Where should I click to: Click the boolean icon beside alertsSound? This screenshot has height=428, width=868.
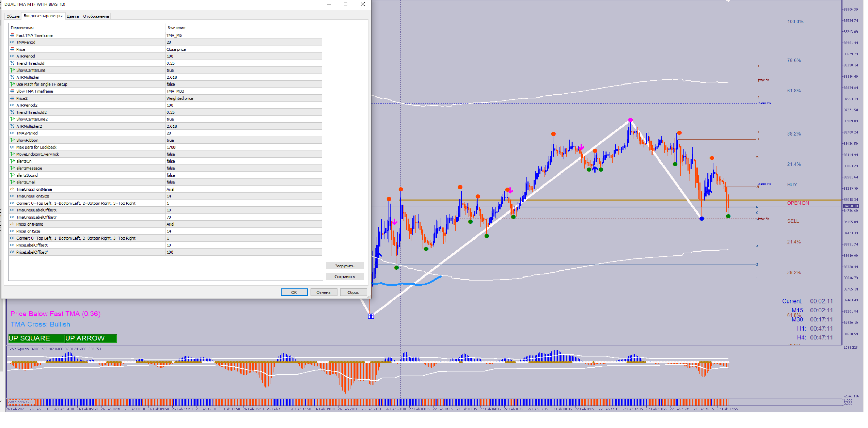(x=12, y=175)
